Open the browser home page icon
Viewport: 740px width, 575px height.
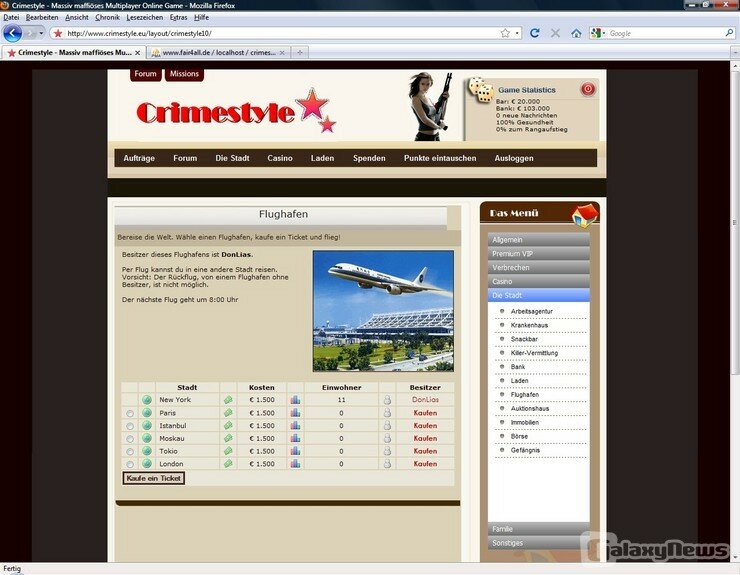pos(576,33)
